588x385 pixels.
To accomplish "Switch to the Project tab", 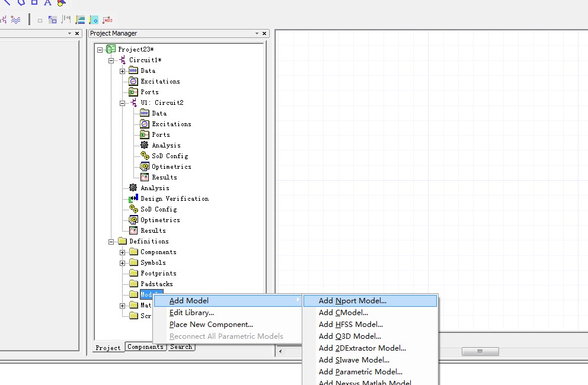I will [x=108, y=348].
